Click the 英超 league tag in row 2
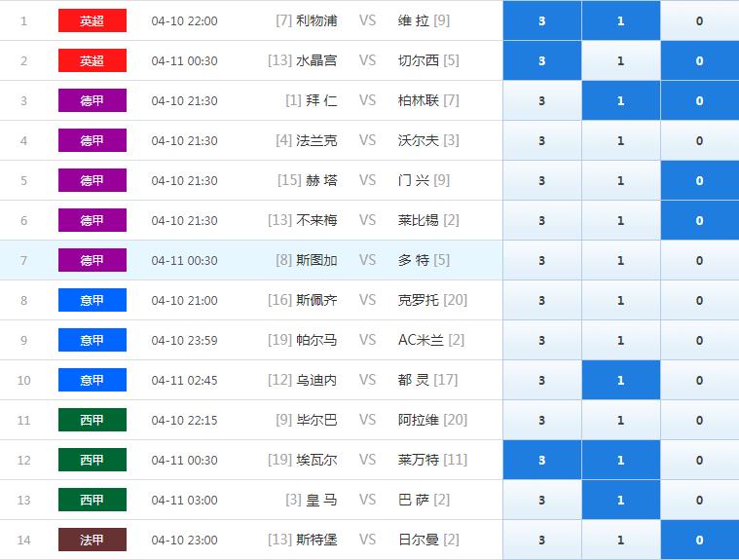The image size is (739, 560). [x=92, y=60]
